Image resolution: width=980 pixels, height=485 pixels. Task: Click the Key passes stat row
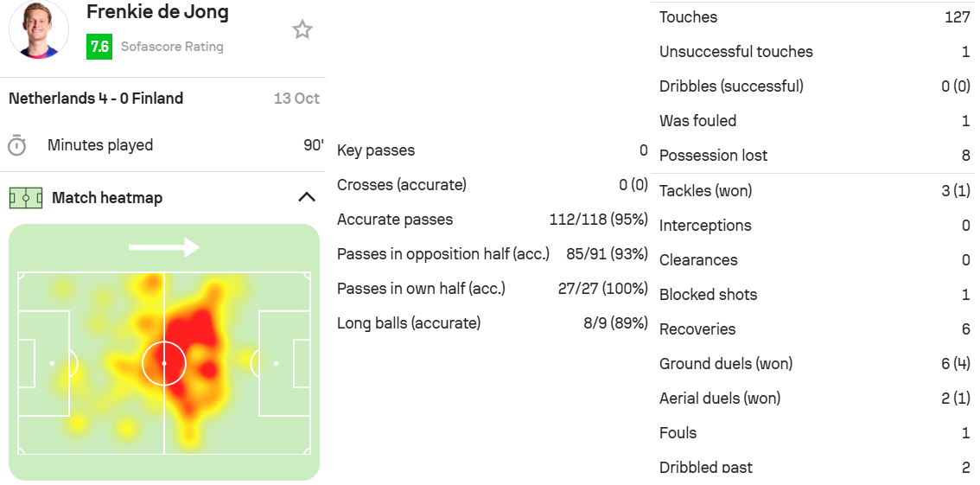point(492,150)
